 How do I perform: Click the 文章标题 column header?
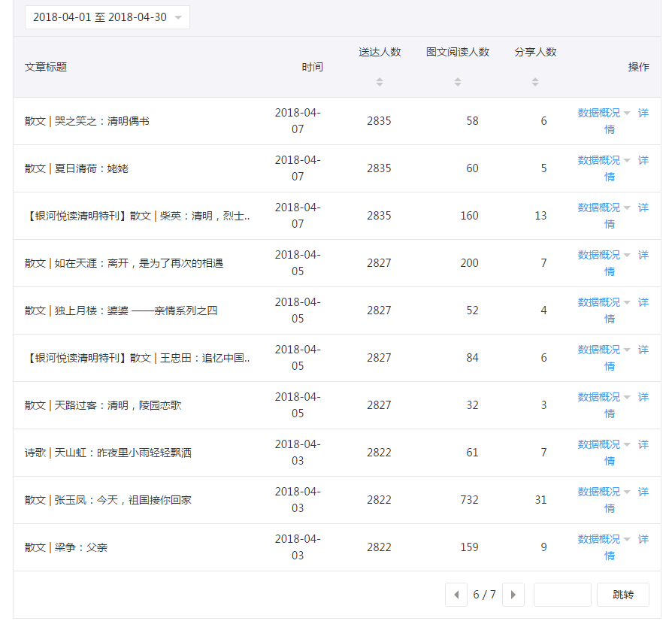(x=45, y=67)
